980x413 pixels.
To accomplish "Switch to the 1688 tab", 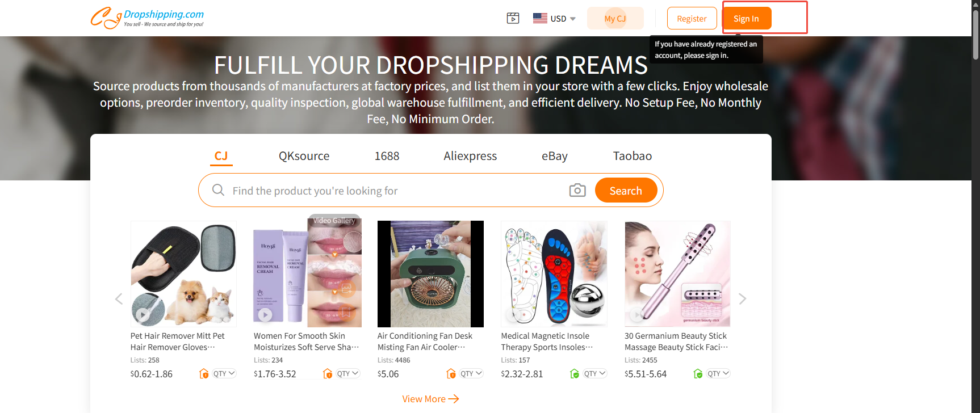I will 387,156.
